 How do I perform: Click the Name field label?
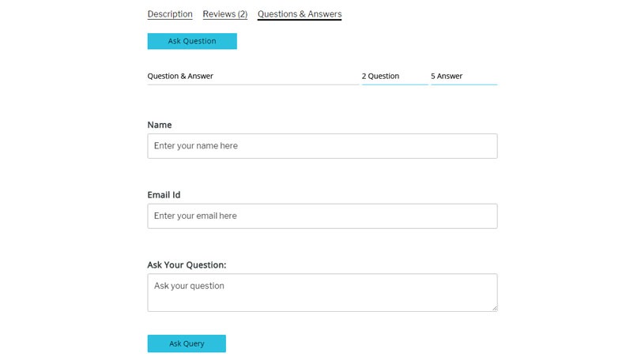[x=160, y=126]
